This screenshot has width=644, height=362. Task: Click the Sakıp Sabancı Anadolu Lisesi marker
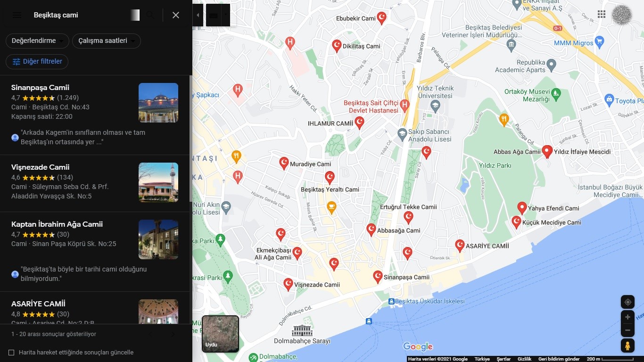tap(402, 134)
